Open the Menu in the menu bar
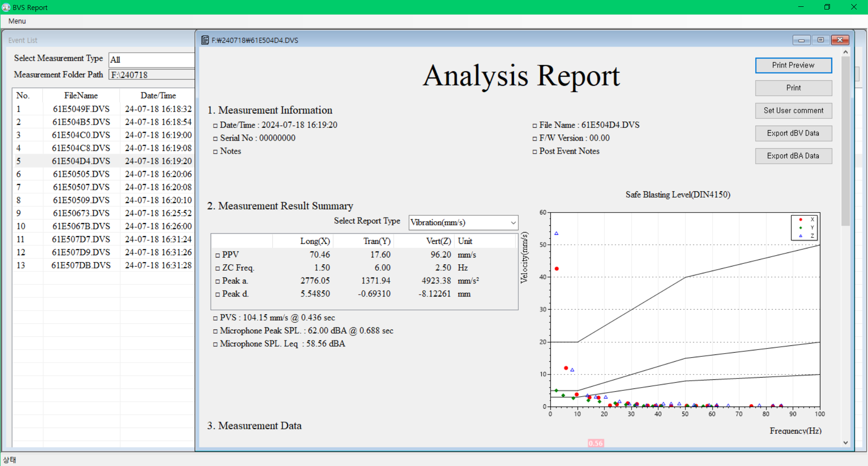The image size is (868, 466). [17, 21]
